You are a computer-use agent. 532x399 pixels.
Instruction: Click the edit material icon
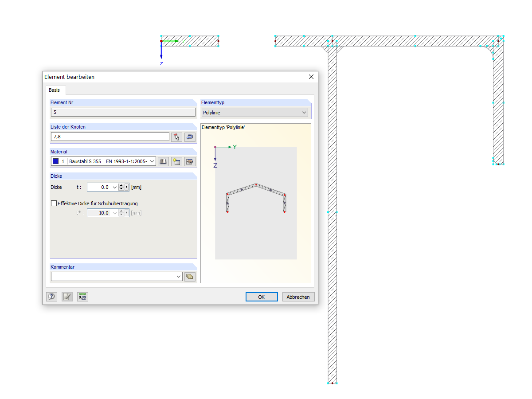[190, 162]
